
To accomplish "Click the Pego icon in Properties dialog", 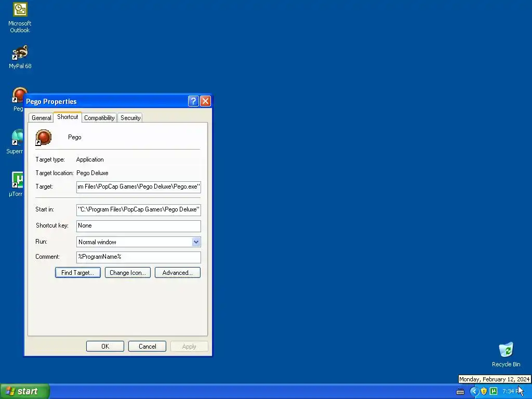I will [x=44, y=137].
